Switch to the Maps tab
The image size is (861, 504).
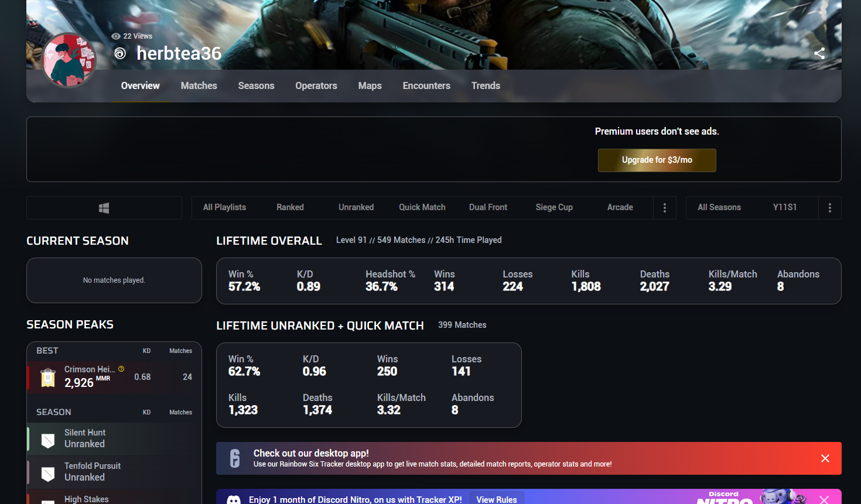pos(370,85)
